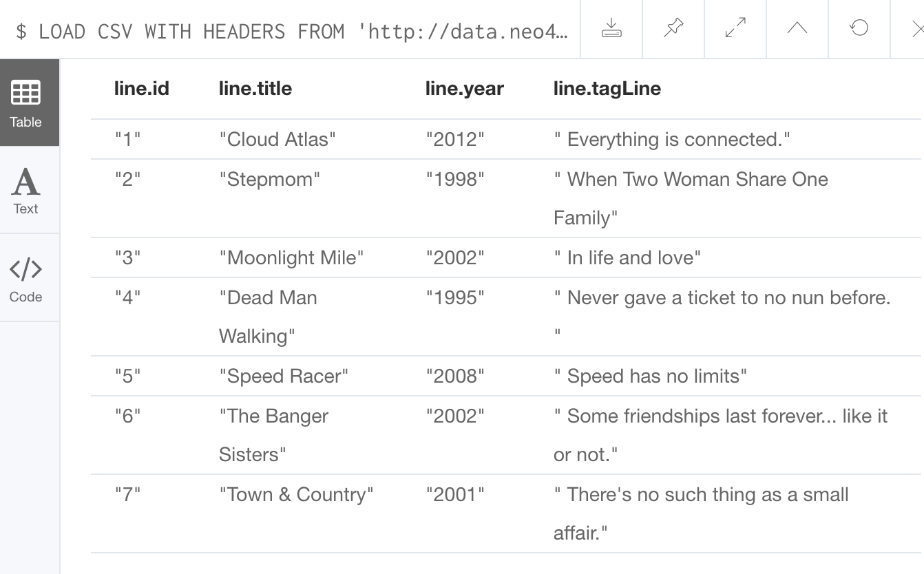Click the line.year column header
This screenshot has width=924, height=574.
(465, 89)
